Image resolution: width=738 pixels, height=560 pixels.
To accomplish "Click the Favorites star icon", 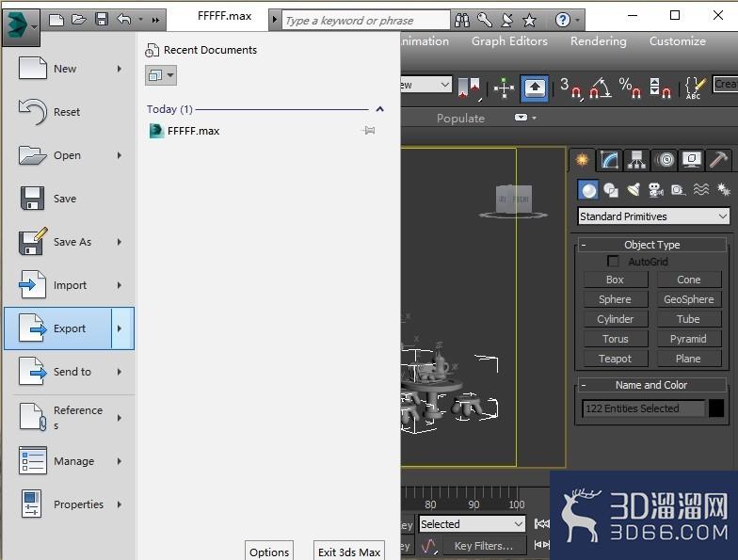I will coord(529,20).
